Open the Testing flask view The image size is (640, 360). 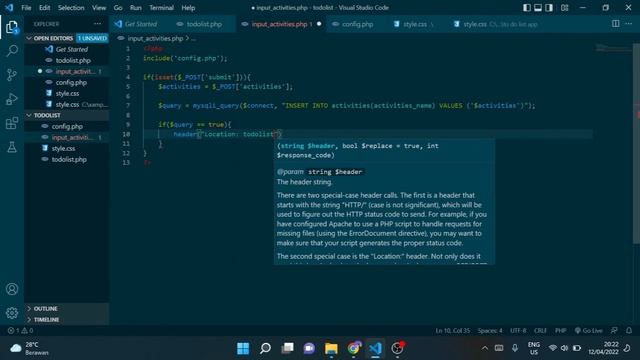tap(12, 147)
